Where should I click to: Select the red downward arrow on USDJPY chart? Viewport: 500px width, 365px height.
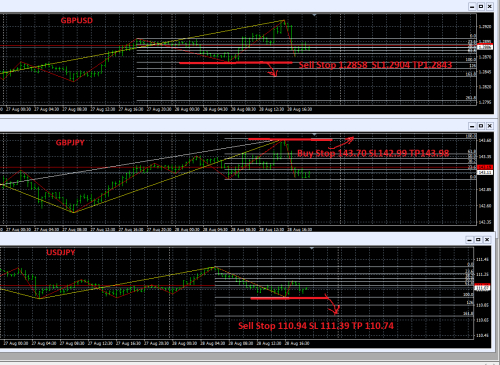point(332,305)
